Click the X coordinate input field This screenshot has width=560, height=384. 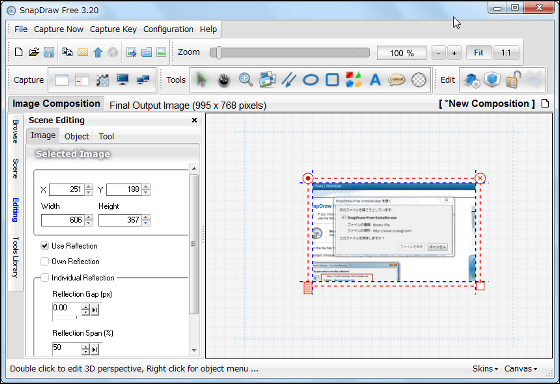(67, 189)
